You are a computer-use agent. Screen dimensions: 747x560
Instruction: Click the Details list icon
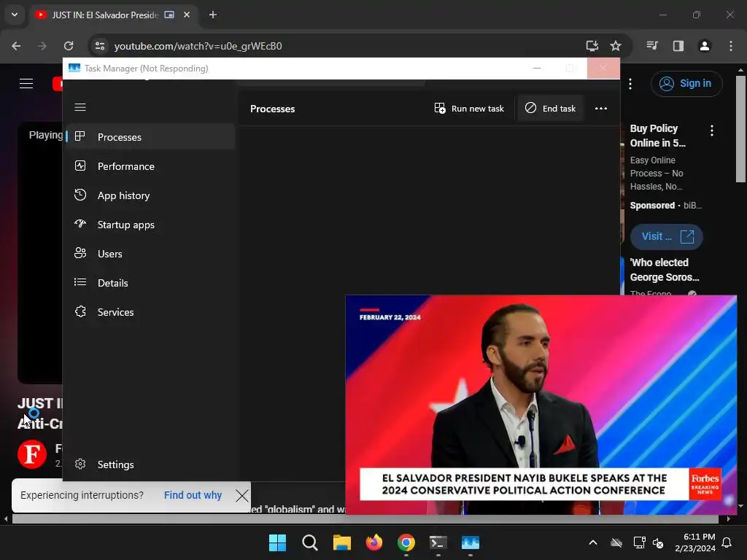[x=80, y=282]
